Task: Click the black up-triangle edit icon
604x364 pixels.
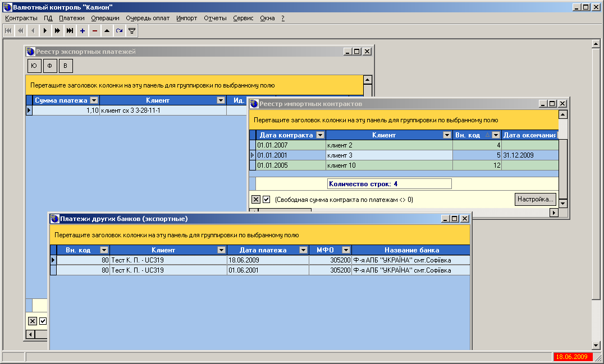Action: pos(107,31)
